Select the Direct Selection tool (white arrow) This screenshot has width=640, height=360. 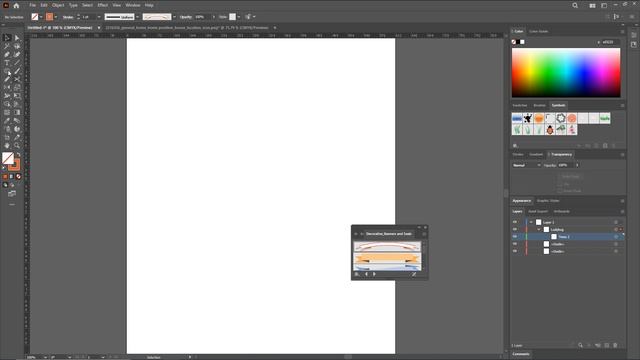point(17,38)
